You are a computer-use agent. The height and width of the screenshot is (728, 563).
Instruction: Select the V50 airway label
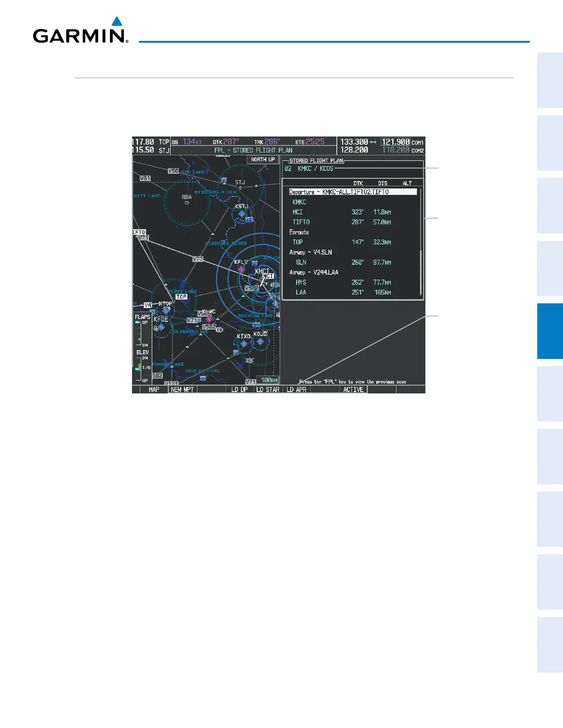click(x=173, y=171)
